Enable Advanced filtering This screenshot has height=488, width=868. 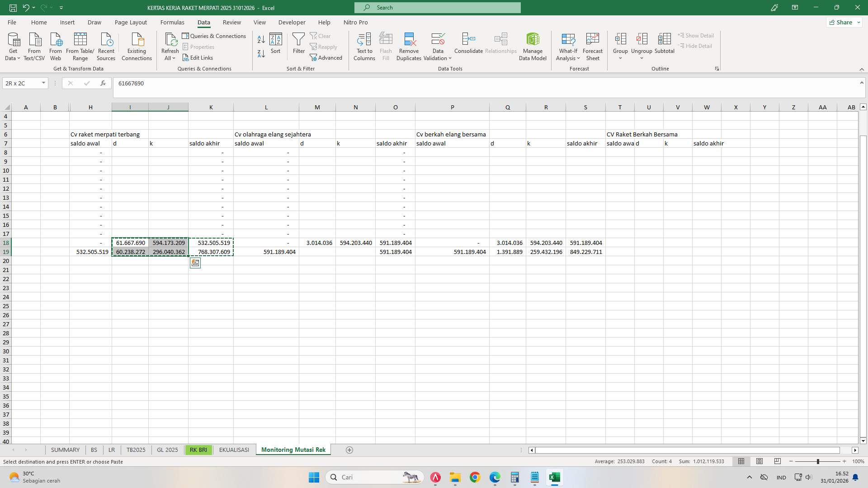click(x=326, y=57)
